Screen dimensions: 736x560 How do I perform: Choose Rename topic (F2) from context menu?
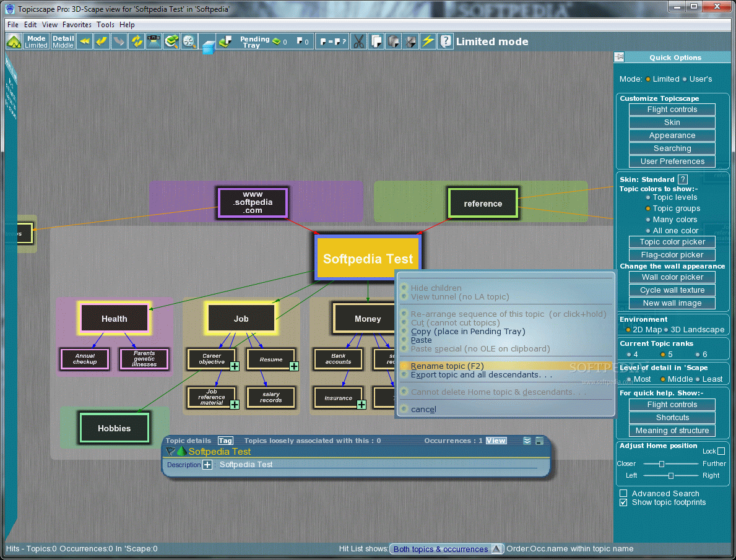[506, 366]
